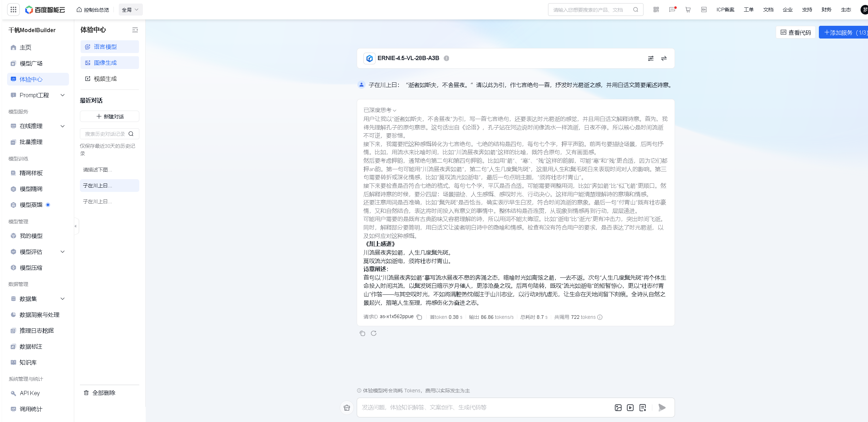Screen dimensions: 868x422
Task: Open 控制台总览 link
Action: click(x=93, y=10)
